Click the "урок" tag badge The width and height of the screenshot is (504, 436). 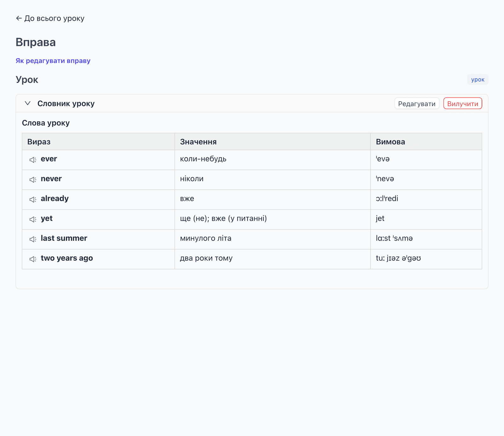point(478,80)
